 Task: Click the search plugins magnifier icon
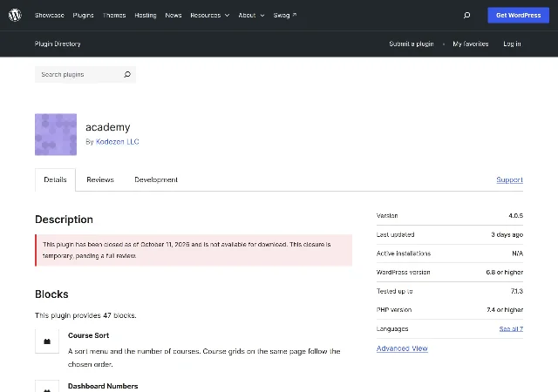pyautogui.click(x=127, y=74)
